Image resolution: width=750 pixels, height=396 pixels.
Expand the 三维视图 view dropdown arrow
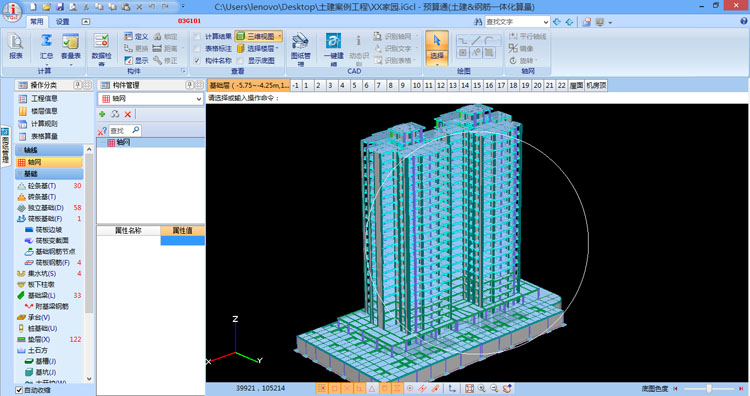(279, 36)
